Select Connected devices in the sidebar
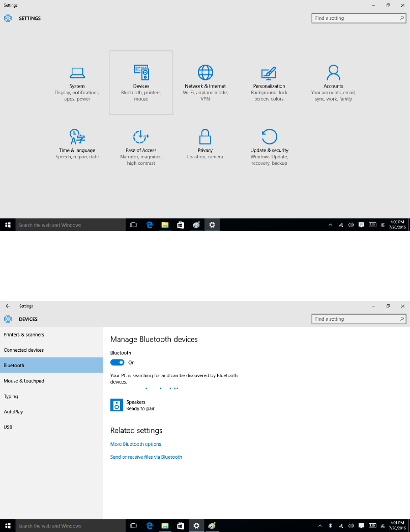410x532 pixels. tap(51, 350)
